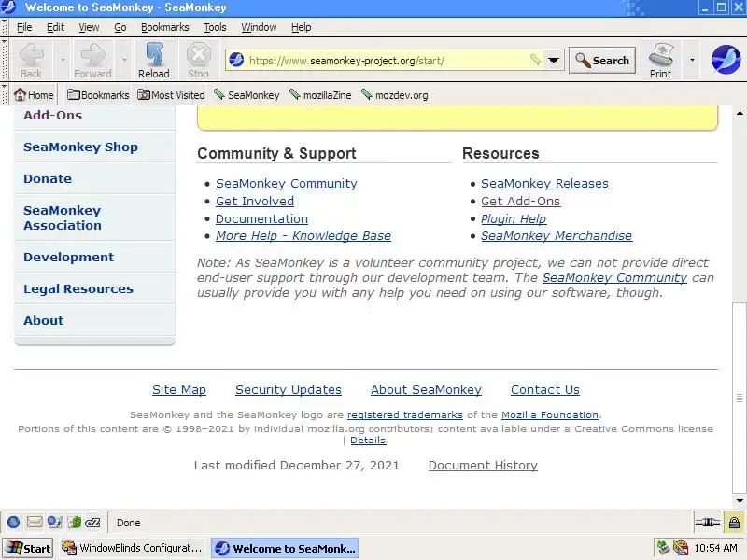747x560 pixels.
Task: Follow the Get Involved link
Action: tap(254, 201)
